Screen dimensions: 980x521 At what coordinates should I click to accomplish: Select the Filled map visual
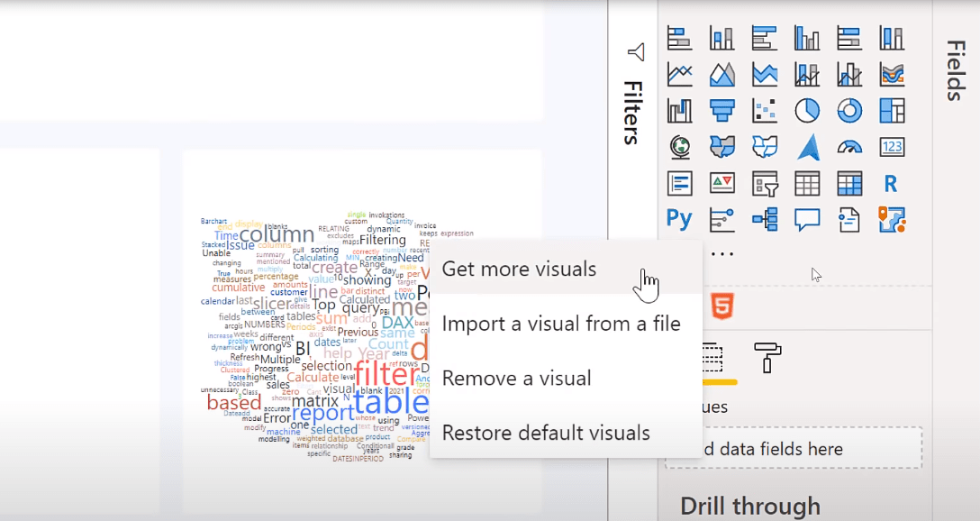coord(721,147)
